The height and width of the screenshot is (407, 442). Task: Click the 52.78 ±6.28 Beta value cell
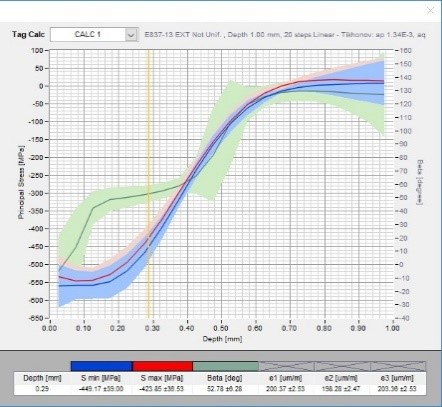tap(225, 389)
